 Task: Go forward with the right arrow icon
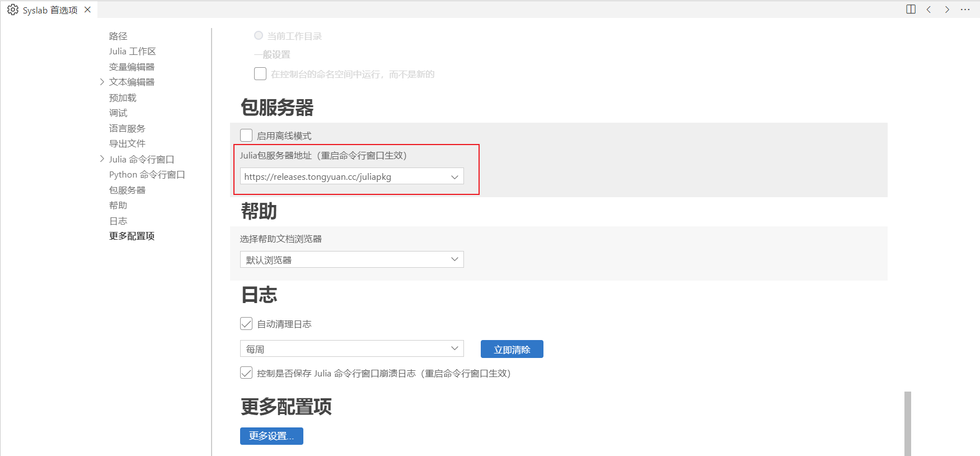tap(947, 9)
